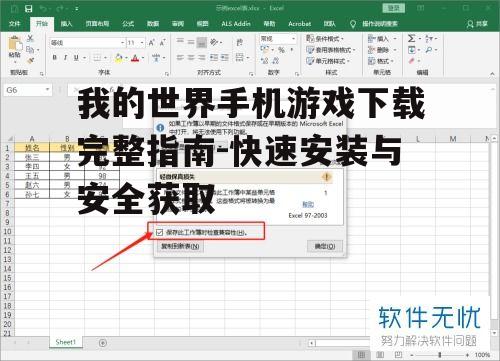Open the number format dropdown

click(x=293, y=39)
